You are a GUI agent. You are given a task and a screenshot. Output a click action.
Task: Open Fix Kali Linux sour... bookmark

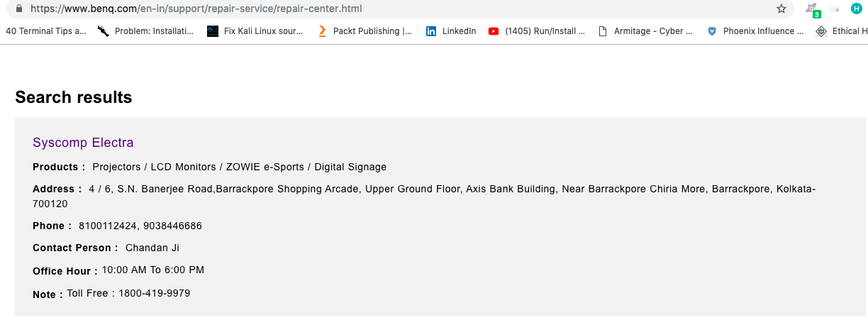255,31
